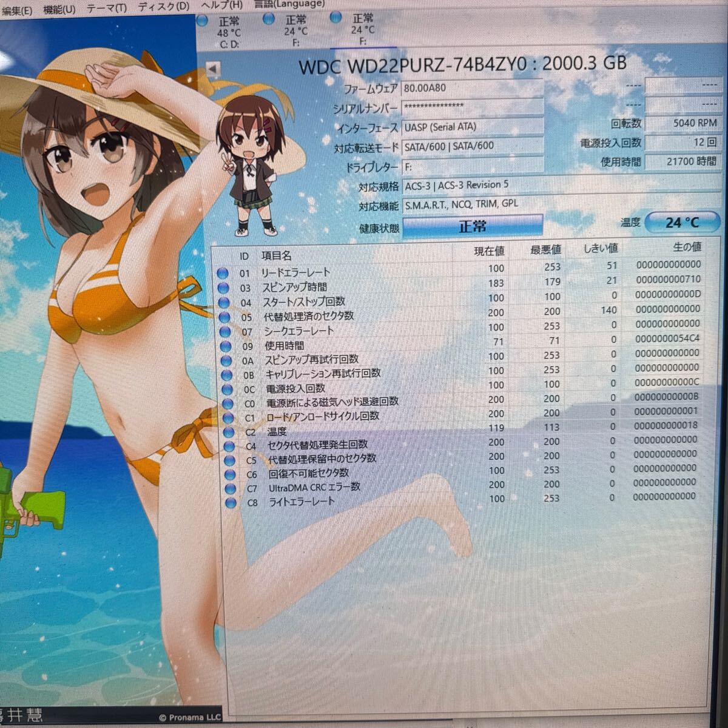Open the ヘルプ(H) menu

pyautogui.click(x=221, y=5)
